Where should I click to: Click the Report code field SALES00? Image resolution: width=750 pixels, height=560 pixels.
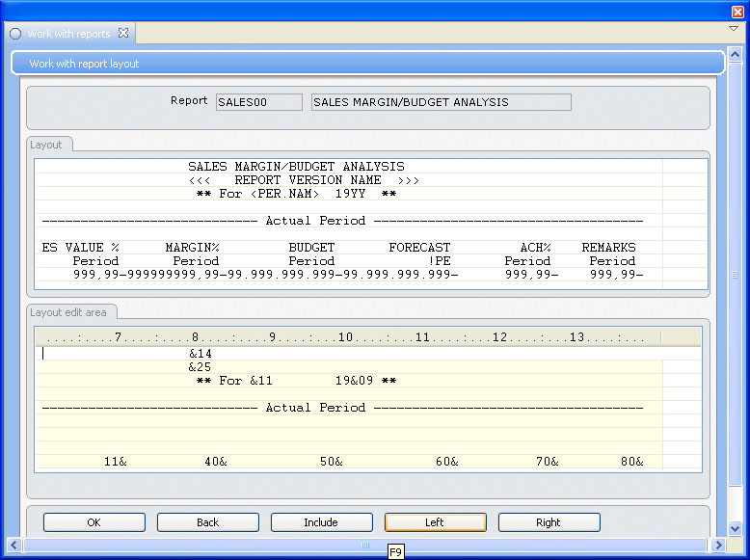point(258,102)
